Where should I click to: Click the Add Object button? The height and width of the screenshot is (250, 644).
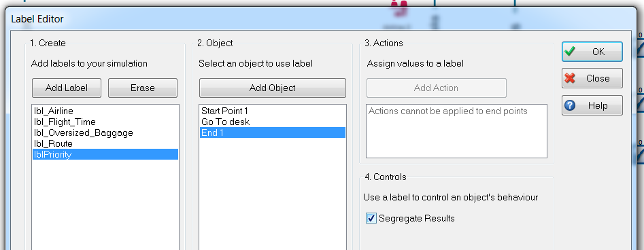272,88
